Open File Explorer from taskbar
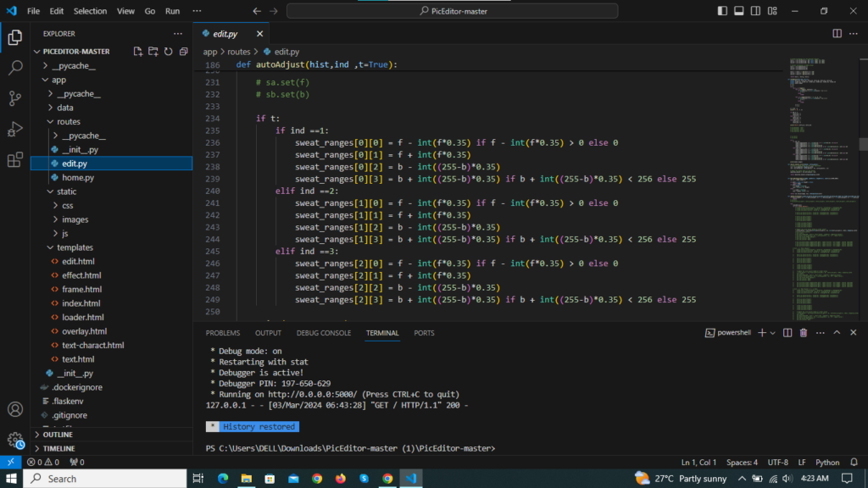This screenshot has height=488, width=868. [x=247, y=479]
